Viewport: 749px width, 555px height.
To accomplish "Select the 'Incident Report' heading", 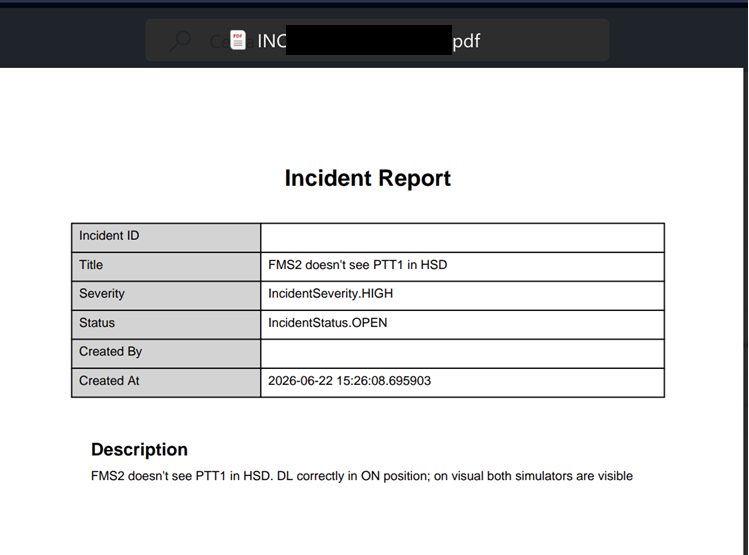I will point(367,178).
